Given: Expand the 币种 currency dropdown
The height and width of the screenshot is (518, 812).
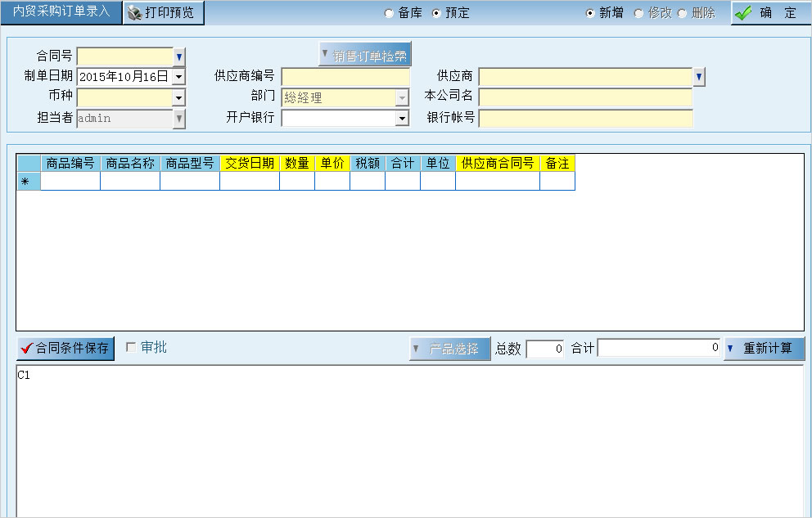Looking at the screenshot, I should tap(178, 97).
